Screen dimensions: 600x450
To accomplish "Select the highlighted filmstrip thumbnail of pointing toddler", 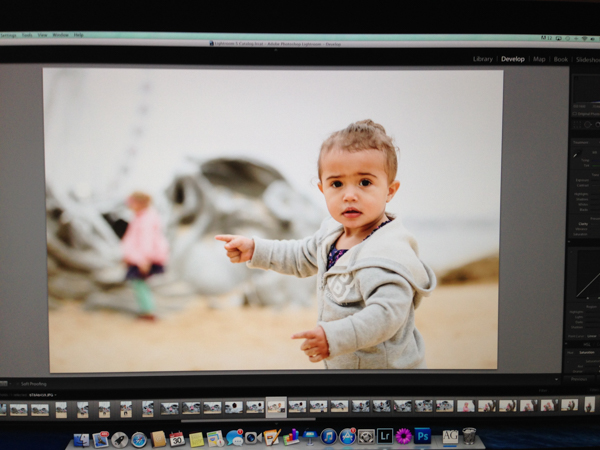I will [276, 406].
